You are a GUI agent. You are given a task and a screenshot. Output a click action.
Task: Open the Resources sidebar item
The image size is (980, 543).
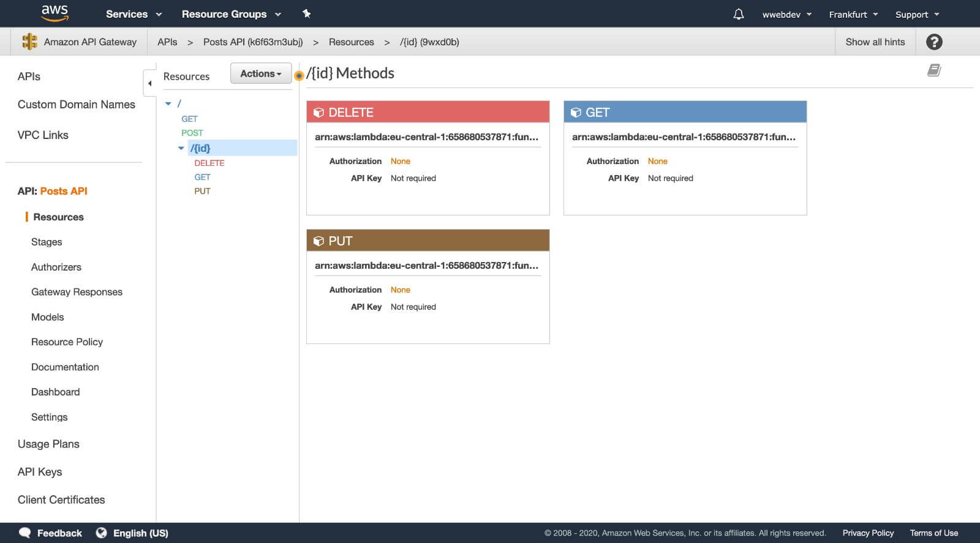point(58,217)
